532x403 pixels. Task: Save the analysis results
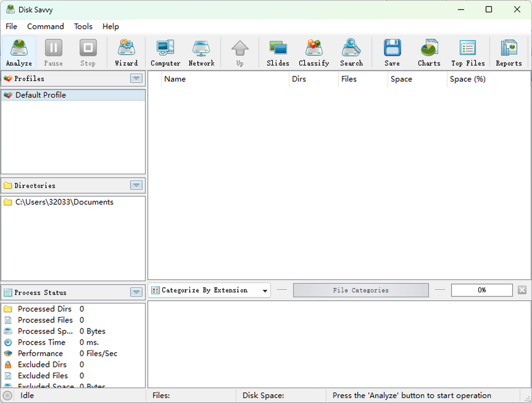pos(392,51)
